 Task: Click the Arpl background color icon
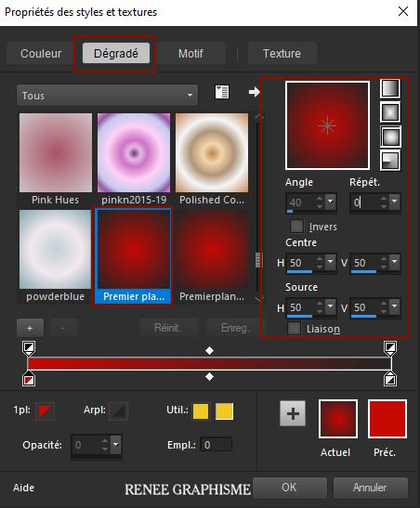[118, 410]
